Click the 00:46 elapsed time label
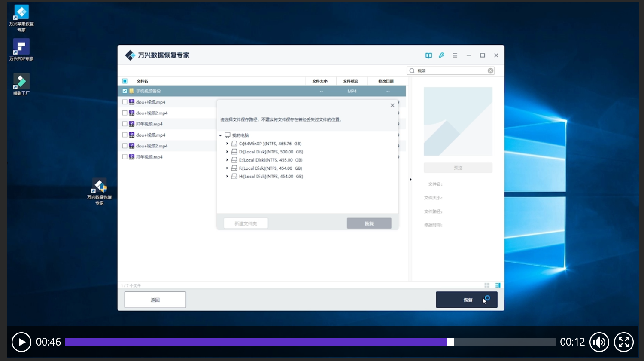 point(49,342)
